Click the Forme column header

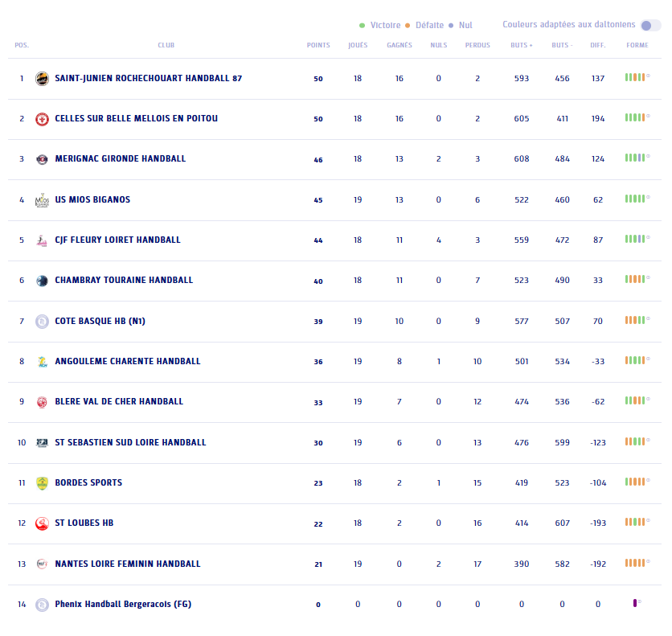point(637,46)
